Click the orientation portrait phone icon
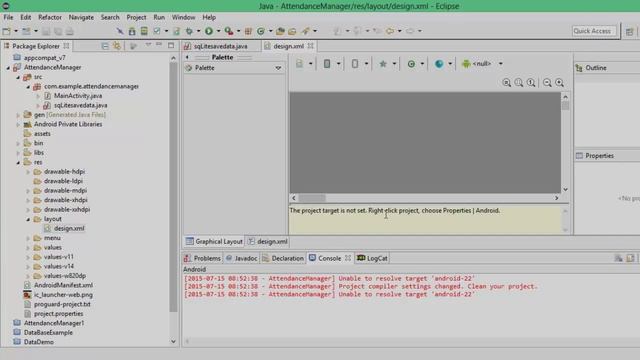The image size is (640, 360). (x=355, y=64)
